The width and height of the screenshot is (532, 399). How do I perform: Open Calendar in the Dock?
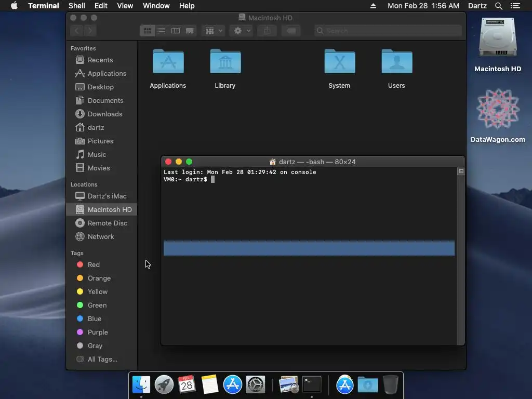pyautogui.click(x=187, y=384)
